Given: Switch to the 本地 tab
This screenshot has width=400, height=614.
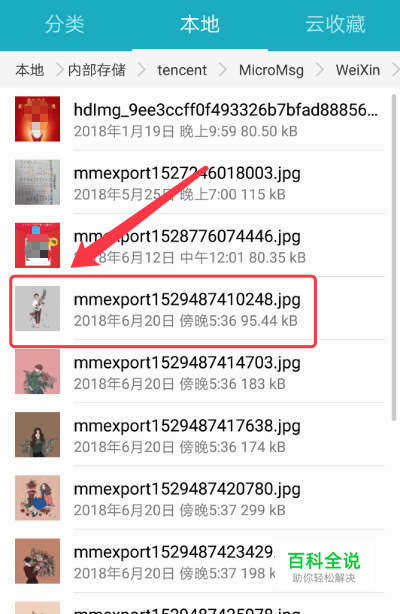Looking at the screenshot, I should (200, 24).
